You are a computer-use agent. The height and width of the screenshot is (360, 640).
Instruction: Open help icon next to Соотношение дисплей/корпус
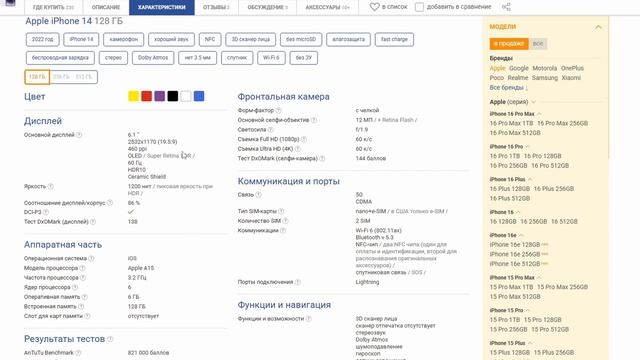tap(110, 203)
